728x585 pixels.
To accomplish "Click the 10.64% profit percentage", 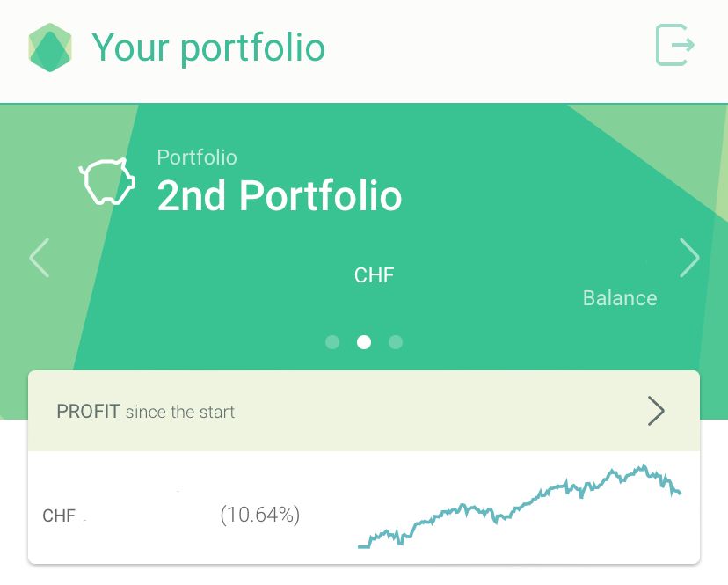I will [260, 515].
